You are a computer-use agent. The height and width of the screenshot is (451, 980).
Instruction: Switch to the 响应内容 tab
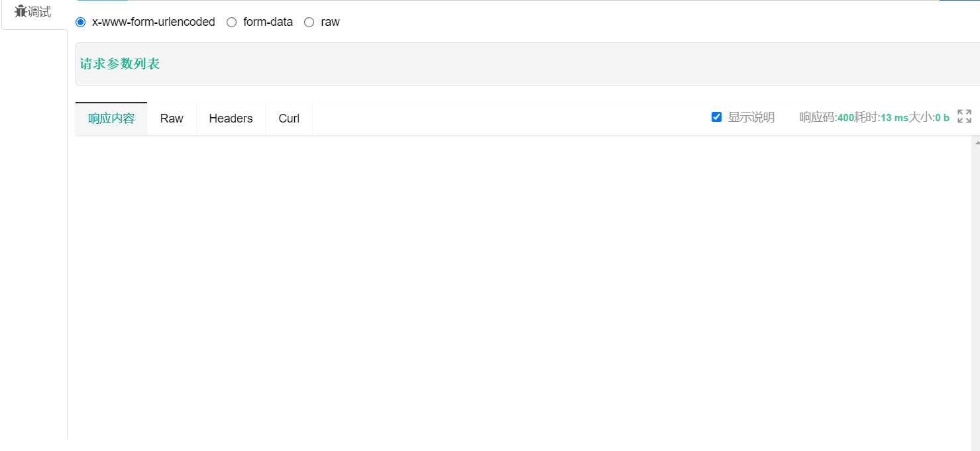pos(111,119)
